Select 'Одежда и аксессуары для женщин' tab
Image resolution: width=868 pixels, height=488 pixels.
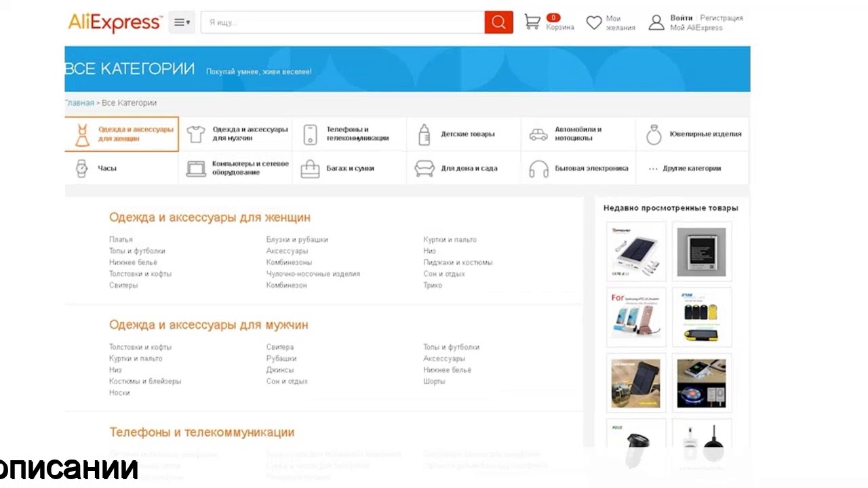(122, 134)
